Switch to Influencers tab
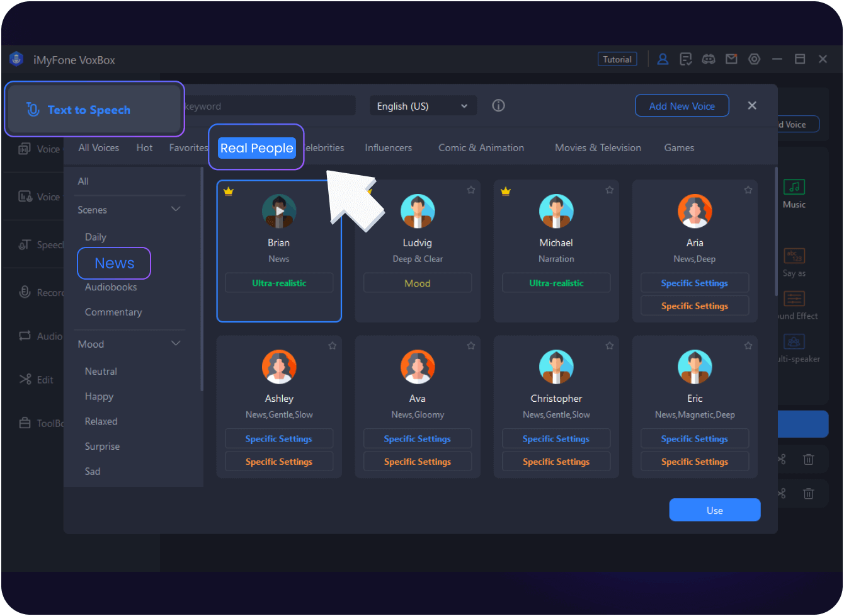 click(x=389, y=147)
